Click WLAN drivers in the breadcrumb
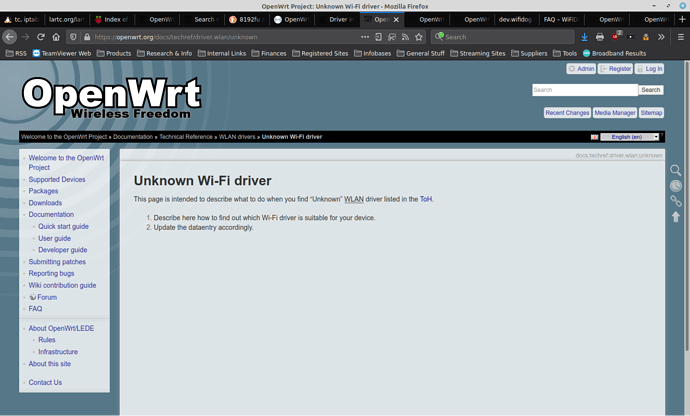Screen dimensions: 690x416 pos(237,137)
